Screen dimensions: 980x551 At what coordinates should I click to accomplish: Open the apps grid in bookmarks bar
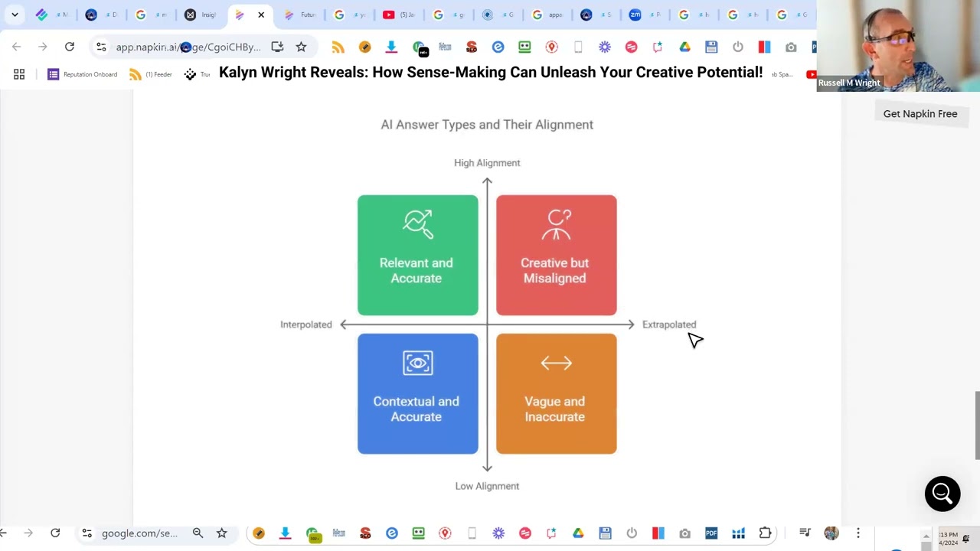click(19, 74)
